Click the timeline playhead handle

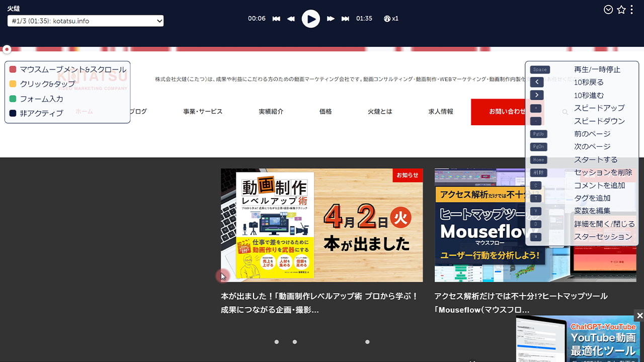coord(7,49)
